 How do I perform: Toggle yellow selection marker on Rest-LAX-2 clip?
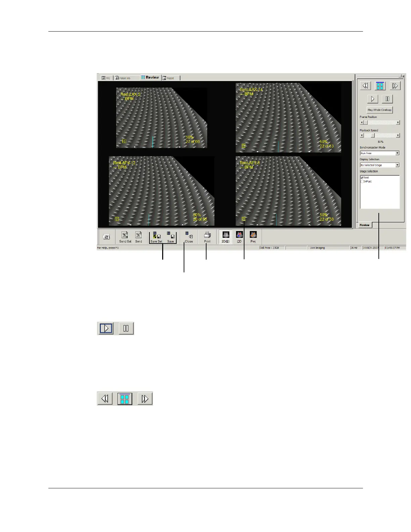click(124, 141)
